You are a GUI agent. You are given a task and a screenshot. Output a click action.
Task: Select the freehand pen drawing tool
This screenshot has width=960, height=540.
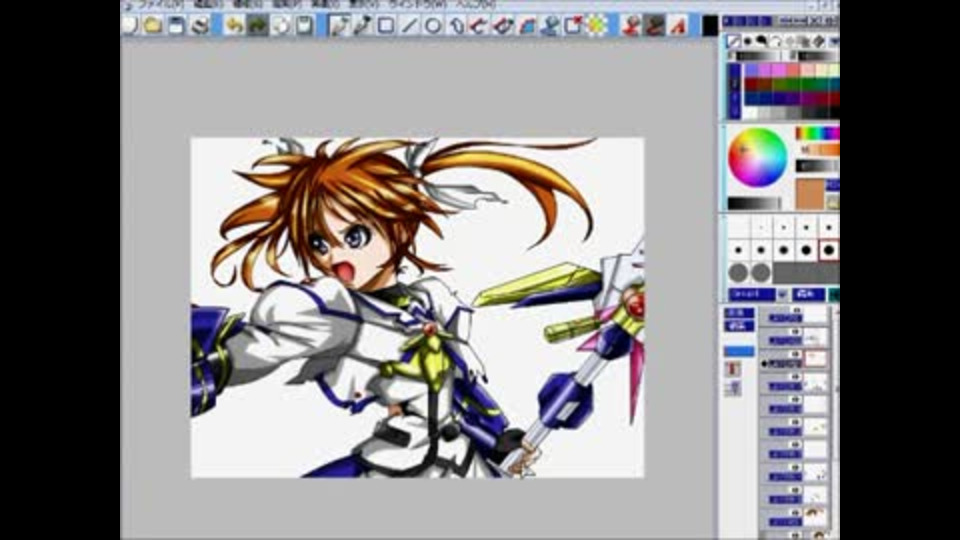point(339,25)
